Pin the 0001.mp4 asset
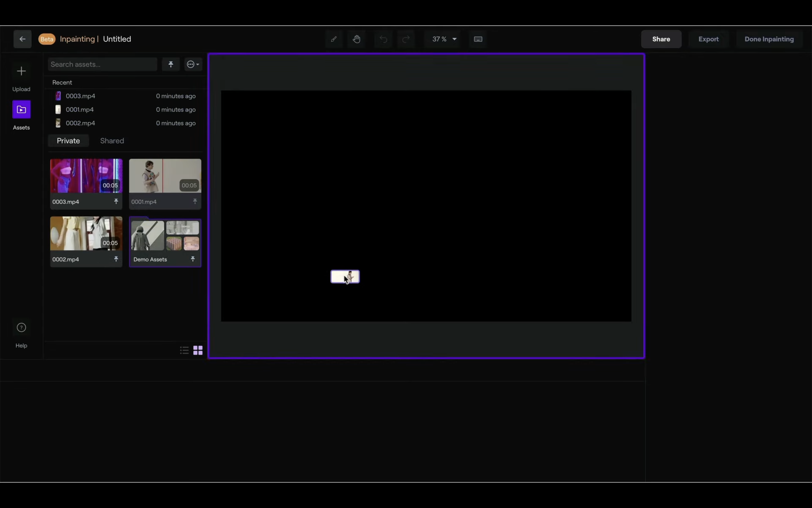 click(195, 201)
